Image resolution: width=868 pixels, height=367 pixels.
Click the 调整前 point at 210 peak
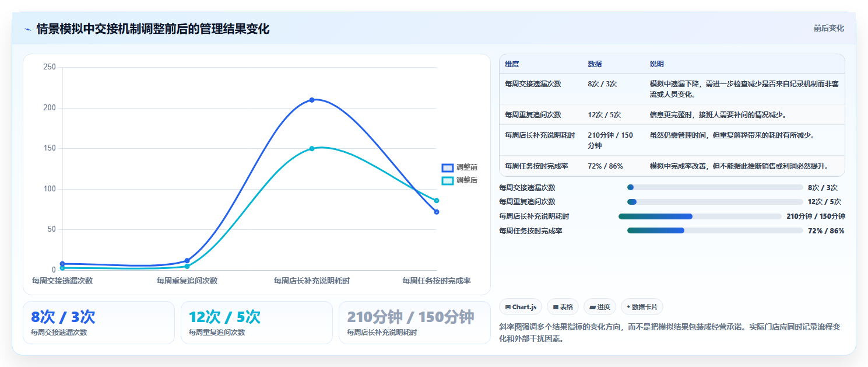coord(312,100)
